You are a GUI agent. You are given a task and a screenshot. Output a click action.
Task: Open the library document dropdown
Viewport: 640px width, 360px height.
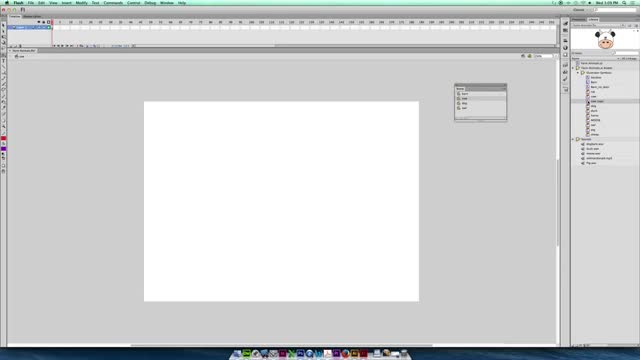point(598,25)
